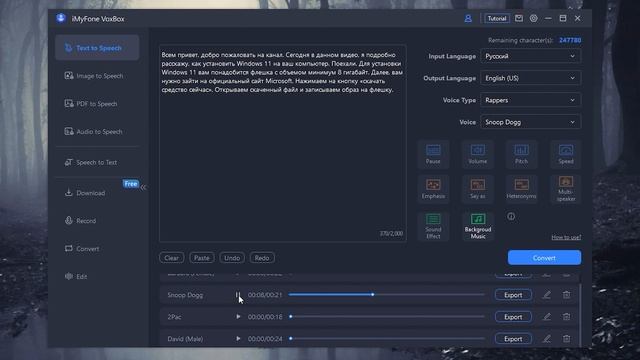The height and width of the screenshot is (360, 640).
Task: Open the Volume adjustment tool
Action: coord(478,154)
